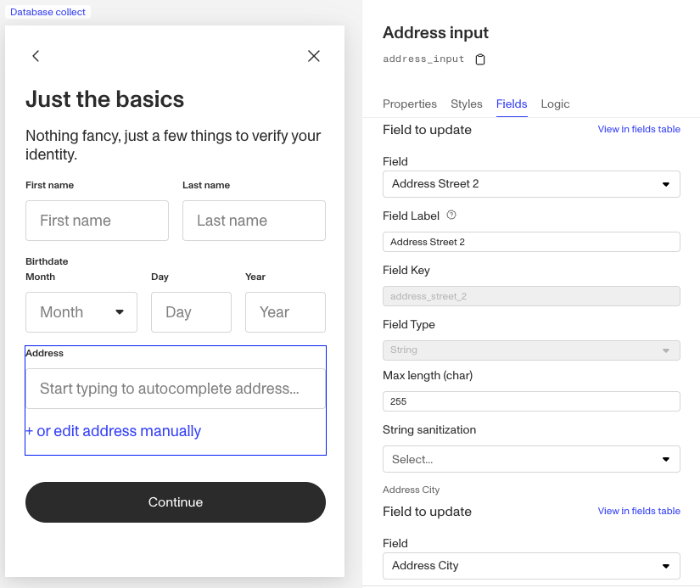Viewport: 700px width, 588px height.
Task: Close the Just the basics form preview
Action: click(313, 56)
